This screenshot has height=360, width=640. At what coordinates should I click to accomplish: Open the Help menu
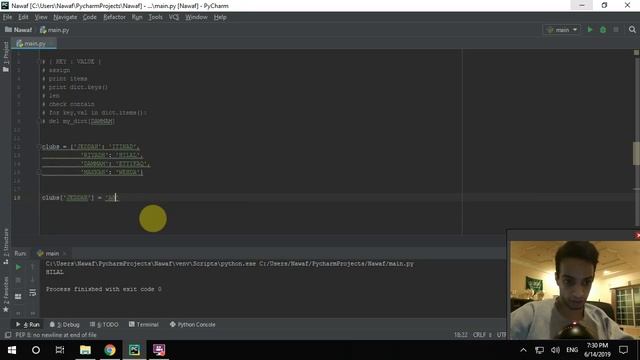(x=220, y=17)
